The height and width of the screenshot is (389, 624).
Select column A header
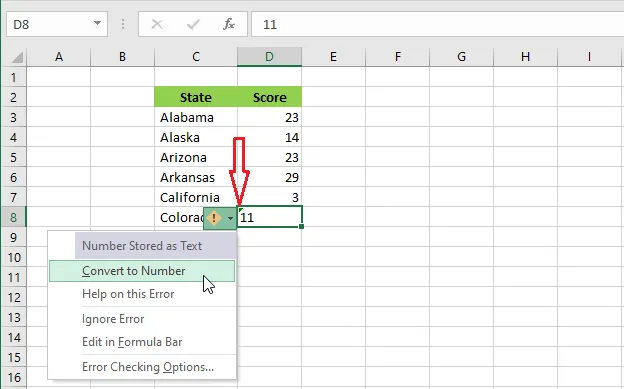pyautogui.click(x=59, y=57)
